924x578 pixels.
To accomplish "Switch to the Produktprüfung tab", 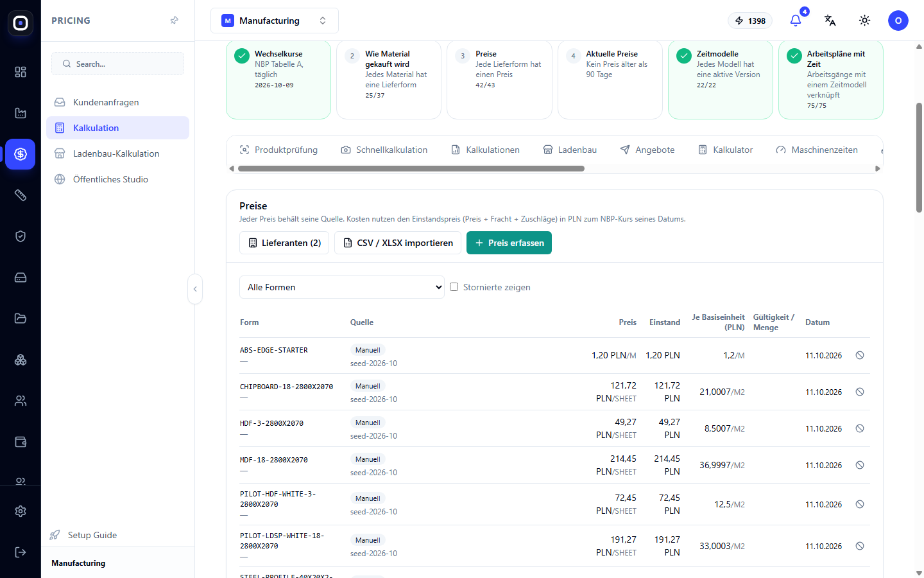I will [x=278, y=150].
